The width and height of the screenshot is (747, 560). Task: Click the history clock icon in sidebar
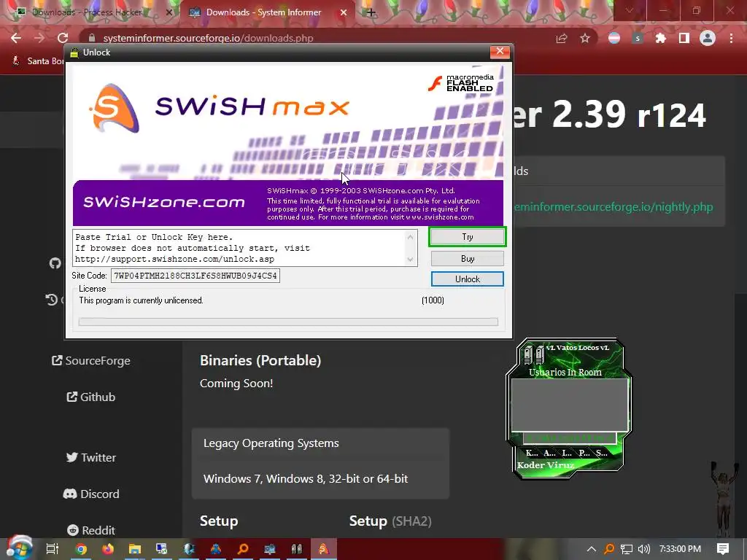(x=52, y=300)
